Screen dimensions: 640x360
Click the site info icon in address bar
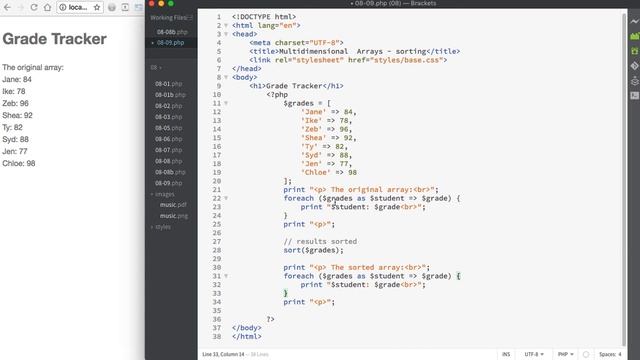(x=62, y=7)
